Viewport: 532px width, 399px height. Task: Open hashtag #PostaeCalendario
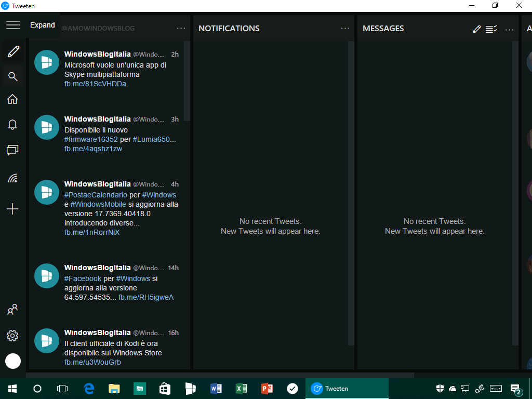96,195
